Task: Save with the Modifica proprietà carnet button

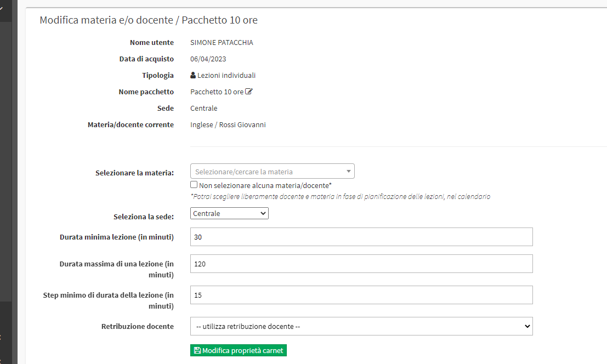Action: coord(239,350)
